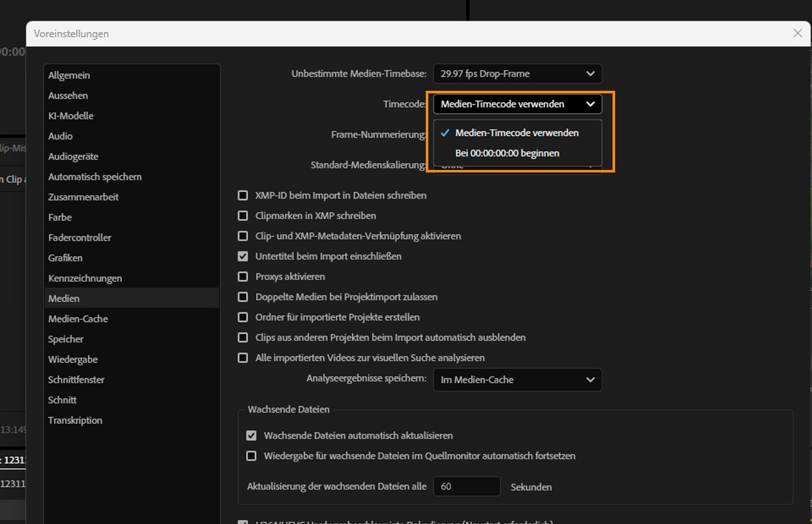Image resolution: width=812 pixels, height=524 pixels.
Task: Enable the Proxys aktivieren checkbox
Action: click(243, 276)
